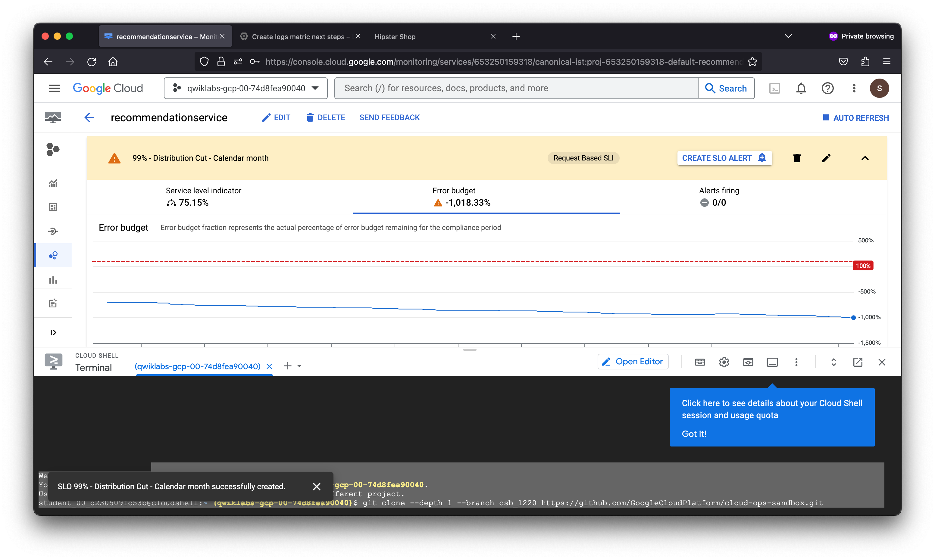Viewport: 935px width, 560px height.
Task: Edit the SLO using pencil icon
Action: tap(826, 158)
